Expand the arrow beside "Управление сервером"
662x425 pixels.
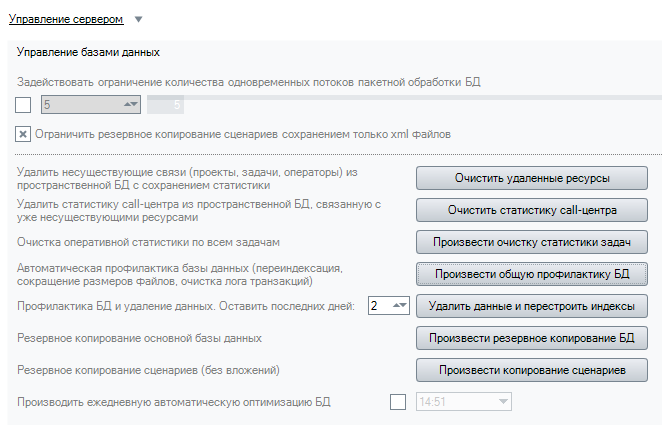coord(138,19)
